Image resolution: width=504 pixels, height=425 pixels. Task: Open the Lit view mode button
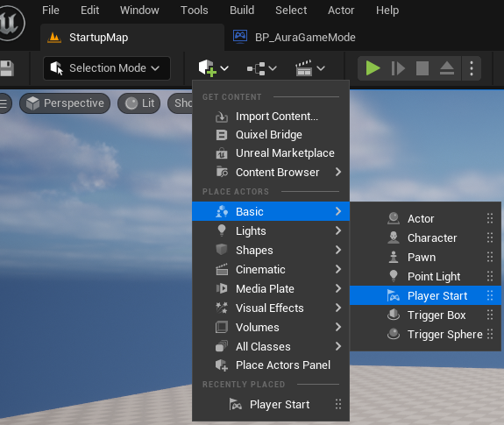point(139,103)
